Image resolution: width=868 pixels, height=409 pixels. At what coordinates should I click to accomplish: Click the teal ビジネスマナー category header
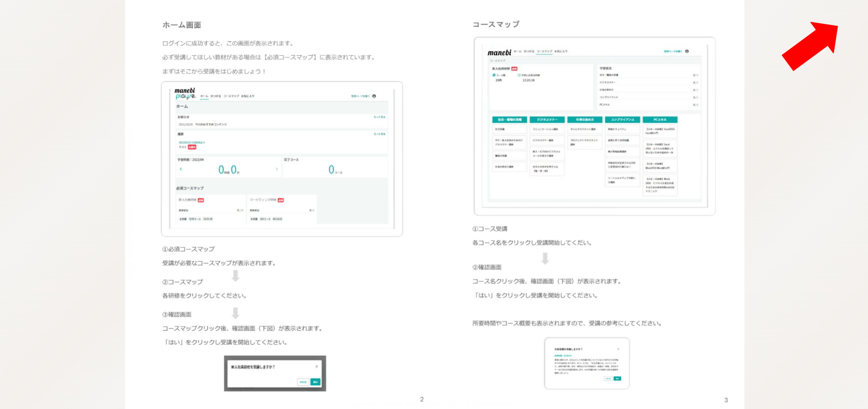click(x=547, y=119)
